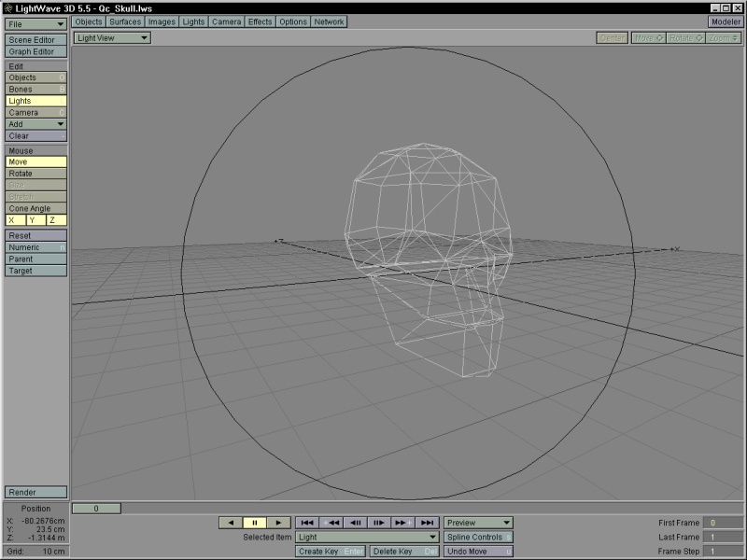Open the Light View dropdown
Viewport: 747px width, 560px height.
(112, 38)
